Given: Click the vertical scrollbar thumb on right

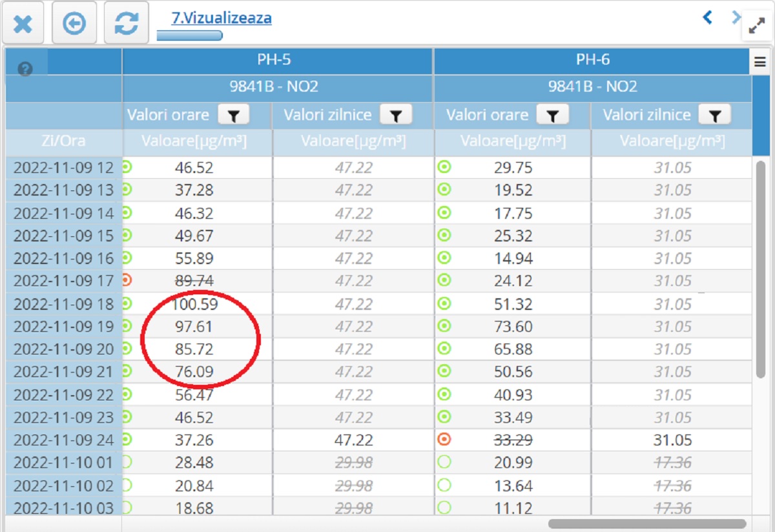Looking at the screenshot, I should (760, 269).
